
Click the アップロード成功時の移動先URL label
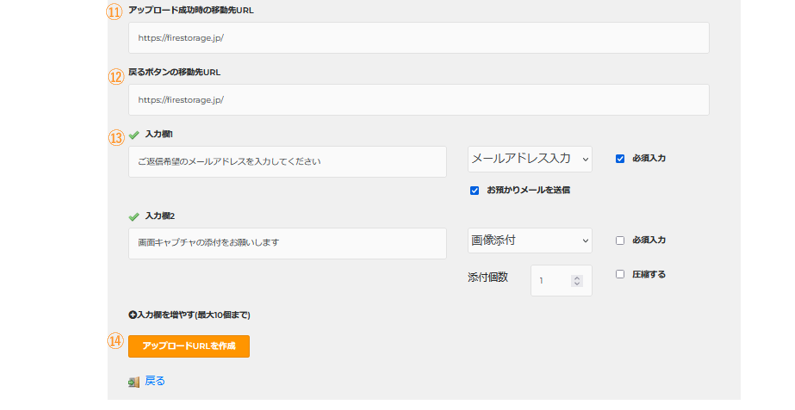[x=191, y=10]
